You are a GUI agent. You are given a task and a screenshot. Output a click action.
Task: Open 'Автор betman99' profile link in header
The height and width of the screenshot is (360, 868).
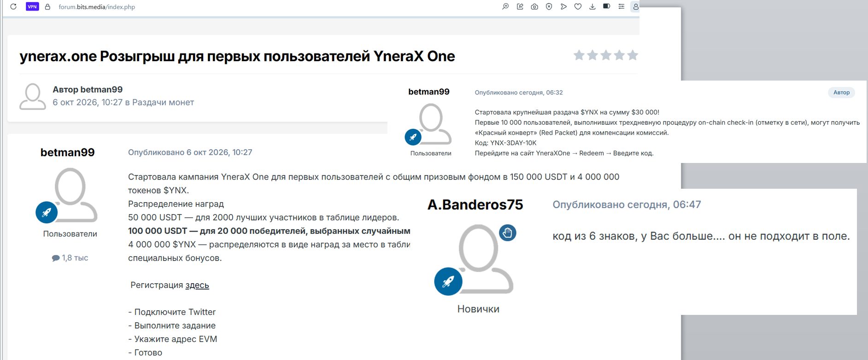88,89
